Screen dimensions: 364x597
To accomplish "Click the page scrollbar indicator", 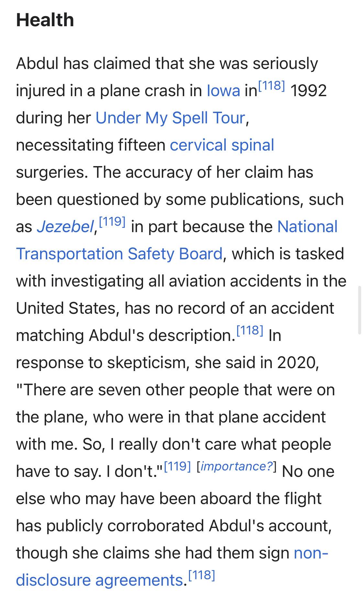I will click(x=359, y=310).
